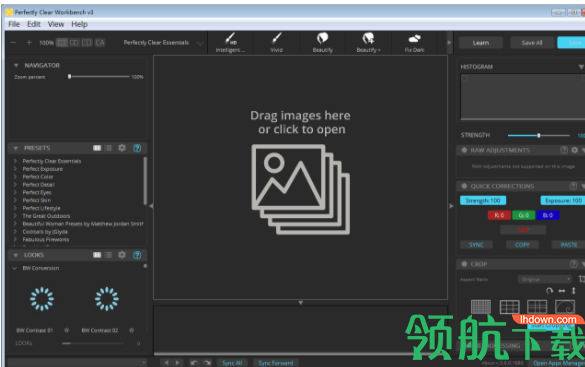Show Looks panel as thumbnail grid
The width and height of the screenshot is (585, 367).
[97, 255]
